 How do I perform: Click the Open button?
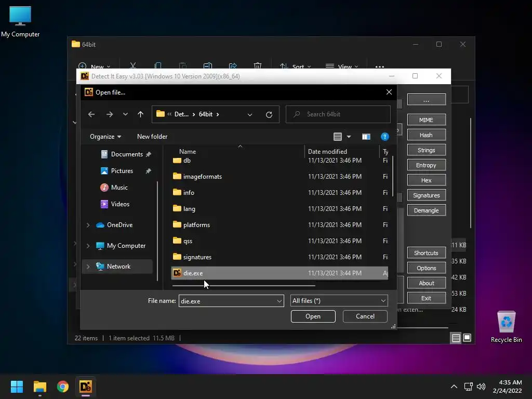click(x=313, y=316)
